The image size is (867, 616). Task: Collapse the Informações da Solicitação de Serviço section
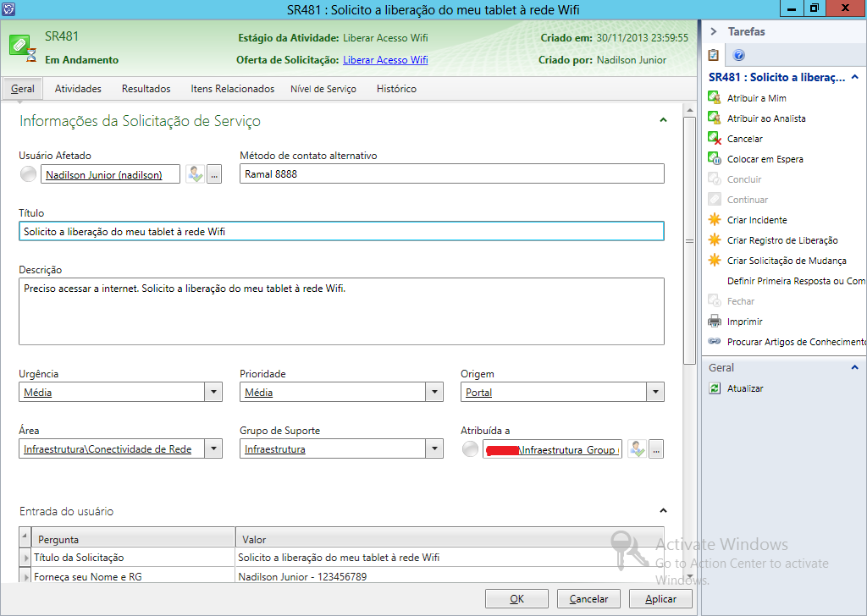(x=663, y=120)
